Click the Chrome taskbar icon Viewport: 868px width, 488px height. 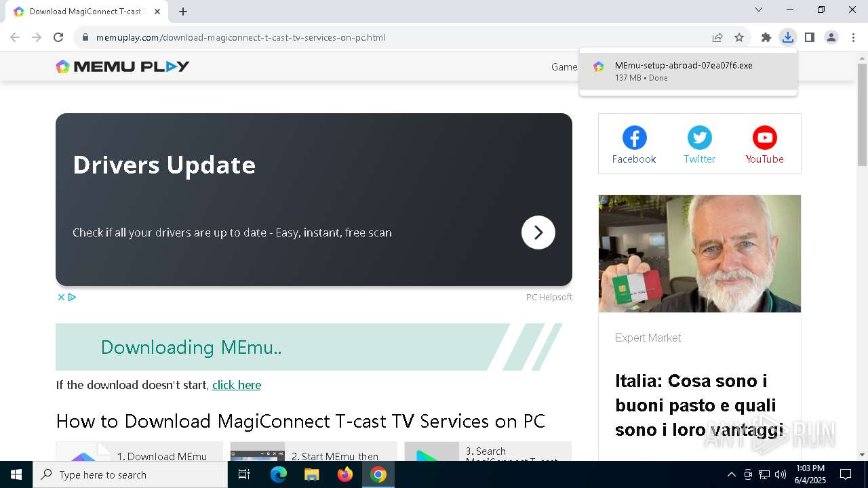click(x=378, y=474)
